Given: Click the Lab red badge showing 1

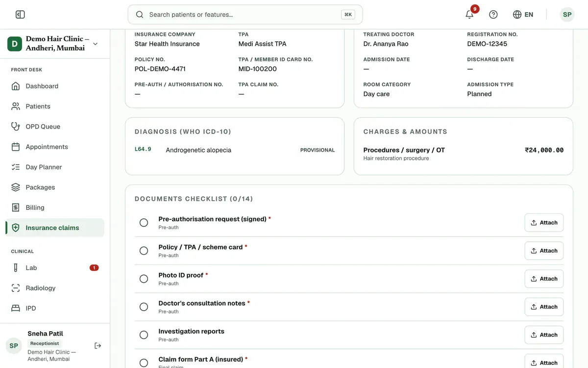Looking at the screenshot, I should point(94,268).
